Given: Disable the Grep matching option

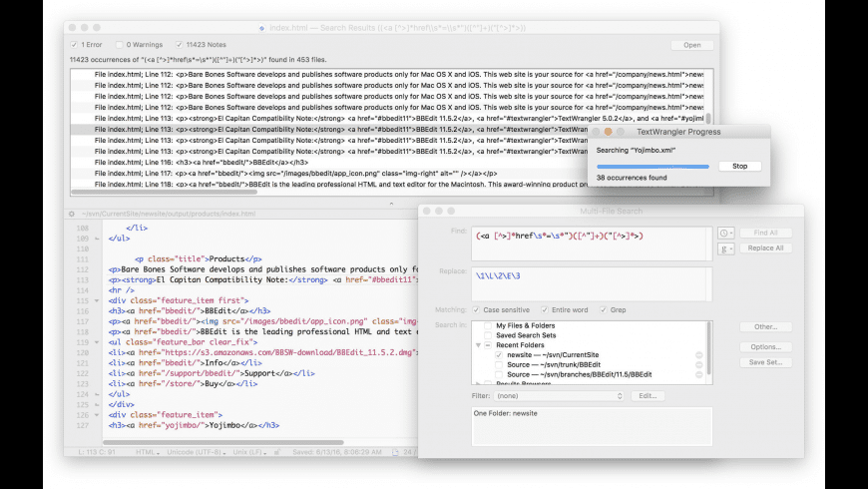Looking at the screenshot, I should pyautogui.click(x=604, y=310).
